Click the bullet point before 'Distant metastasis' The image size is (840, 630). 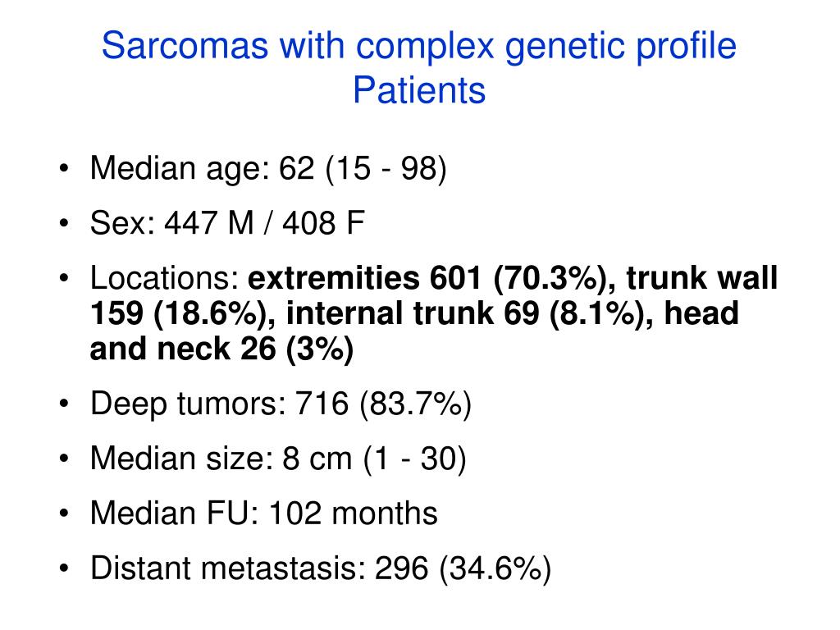(x=64, y=569)
